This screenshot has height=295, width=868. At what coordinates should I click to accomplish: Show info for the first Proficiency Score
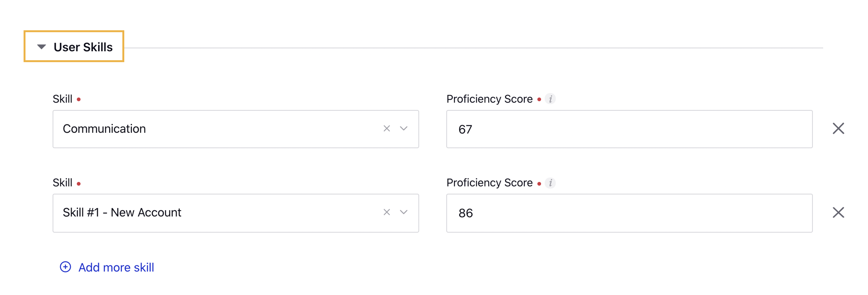pos(550,99)
